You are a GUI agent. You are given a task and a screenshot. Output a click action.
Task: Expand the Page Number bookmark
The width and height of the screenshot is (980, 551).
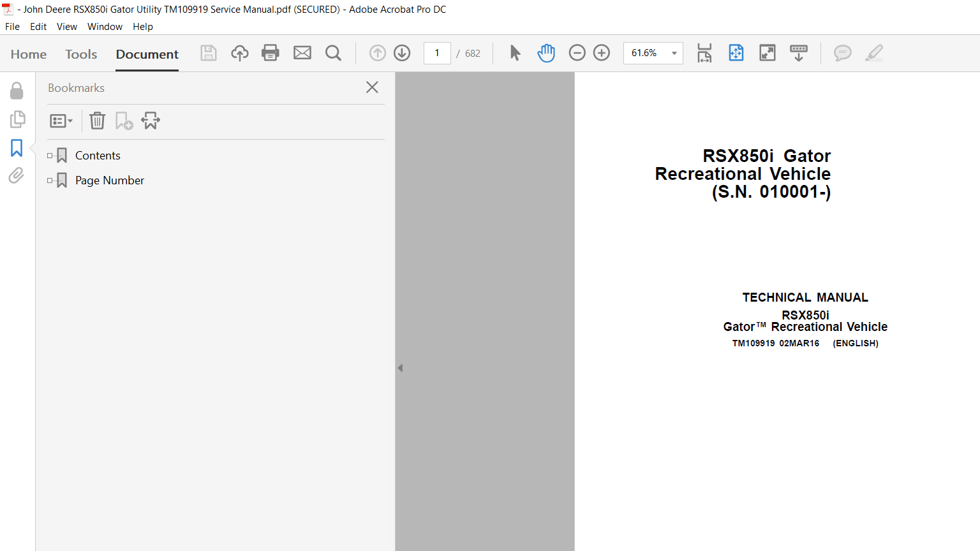[x=50, y=180]
